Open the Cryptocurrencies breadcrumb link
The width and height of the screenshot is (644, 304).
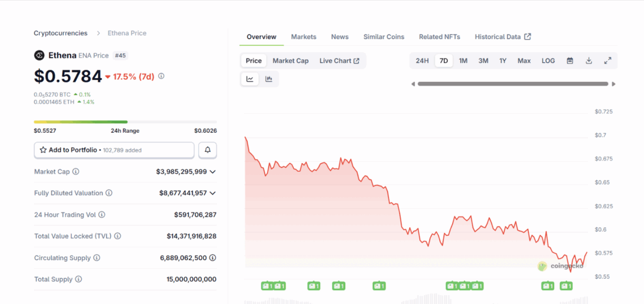(61, 33)
